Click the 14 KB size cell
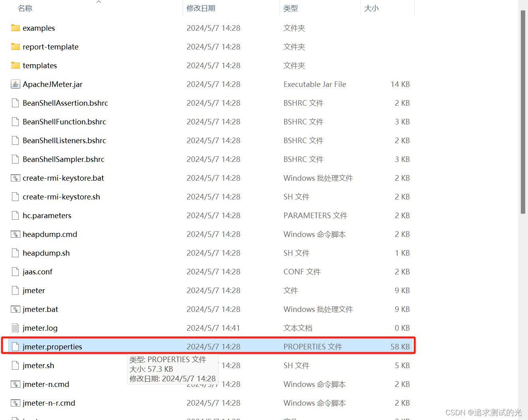The height and width of the screenshot is (420, 528). coord(400,84)
